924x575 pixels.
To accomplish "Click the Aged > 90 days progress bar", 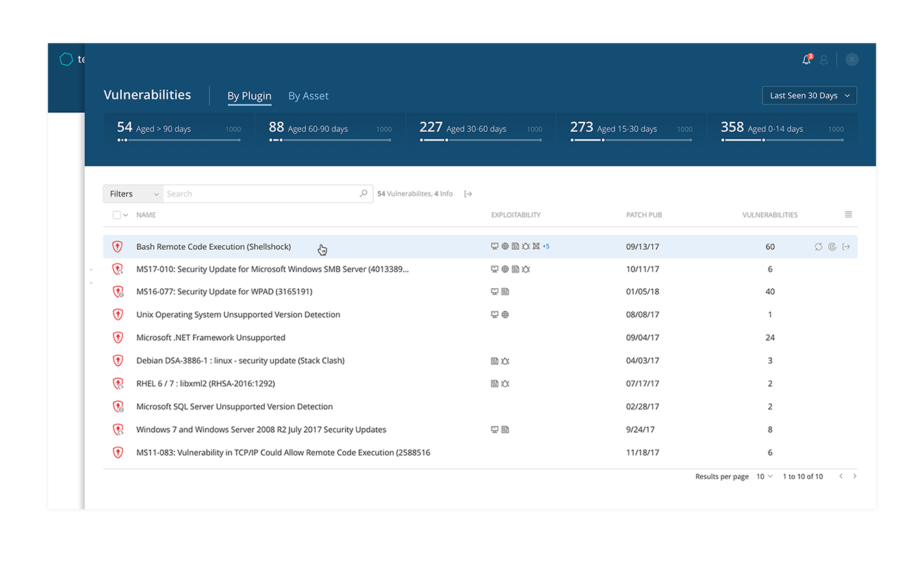I will tap(179, 140).
